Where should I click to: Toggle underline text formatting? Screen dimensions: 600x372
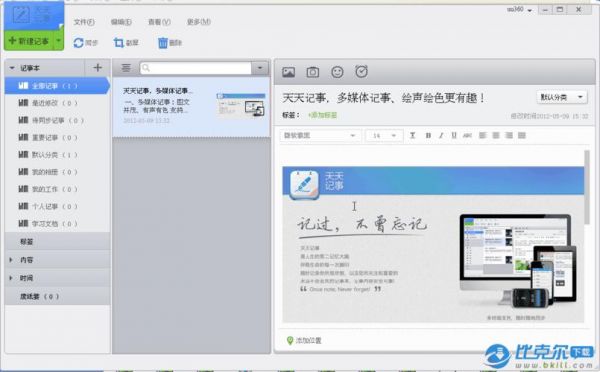tap(454, 135)
